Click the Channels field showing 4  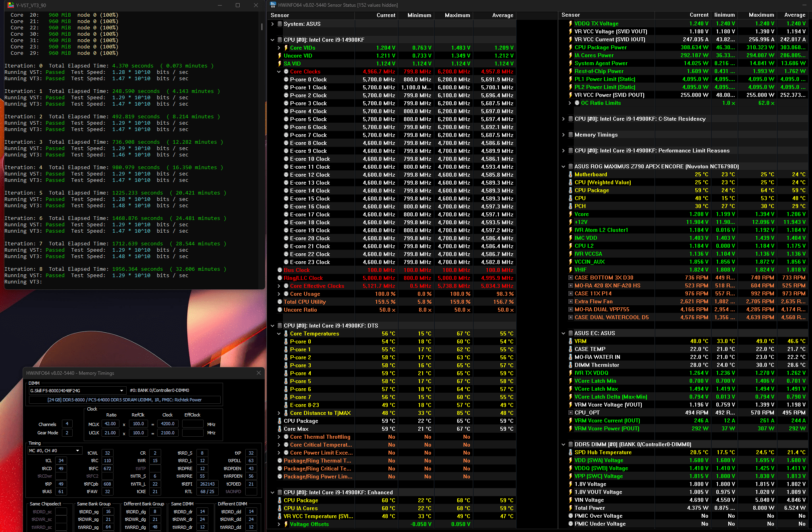(x=67, y=424)
